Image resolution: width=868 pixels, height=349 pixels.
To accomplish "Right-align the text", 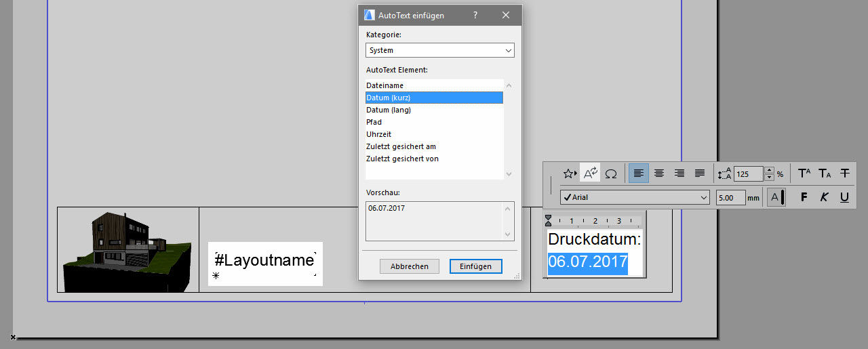I will 679,173.
